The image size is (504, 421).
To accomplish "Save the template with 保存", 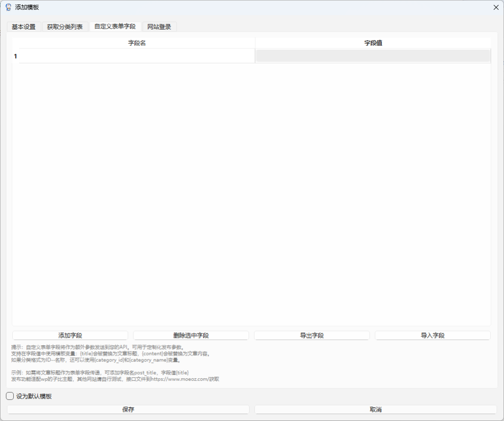I will 128,410.
